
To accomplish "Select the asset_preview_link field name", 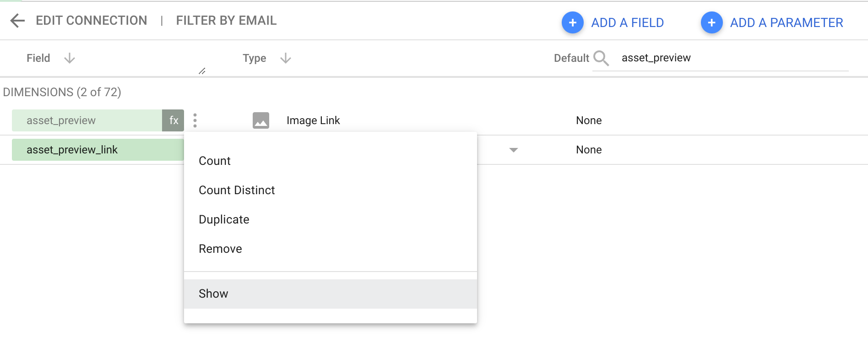I will pyautogui.click(x=72, y=150).
